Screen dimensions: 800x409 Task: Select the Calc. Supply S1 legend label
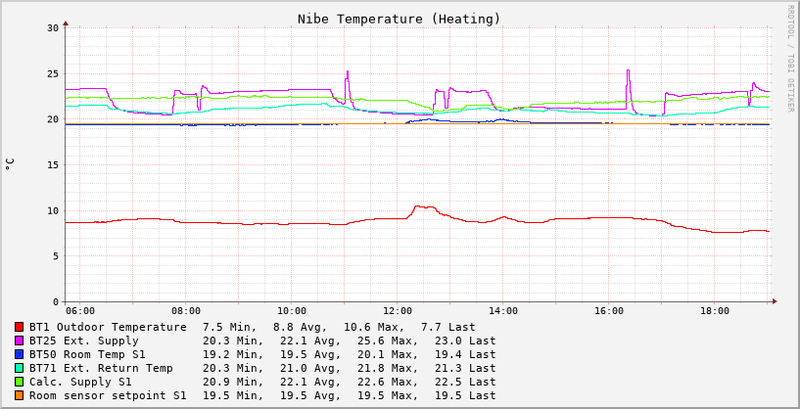coord(80,382)
